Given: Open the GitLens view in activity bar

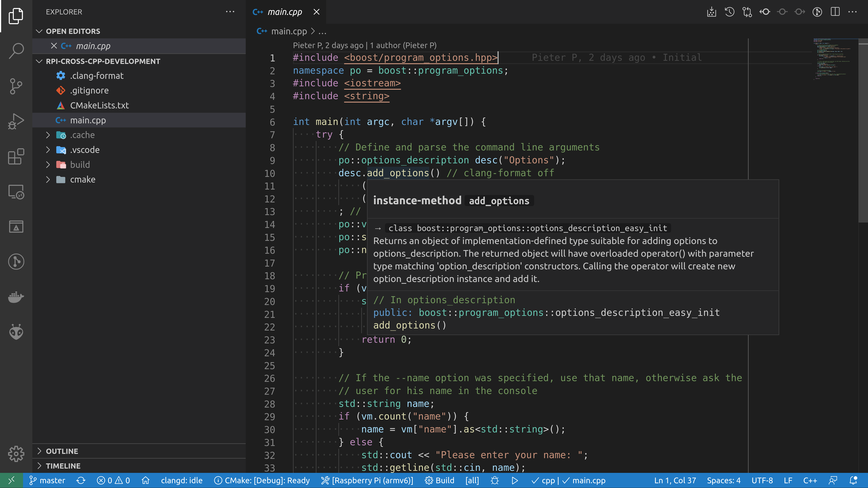Looking at the screenshot, I should [x=16, y=262].
